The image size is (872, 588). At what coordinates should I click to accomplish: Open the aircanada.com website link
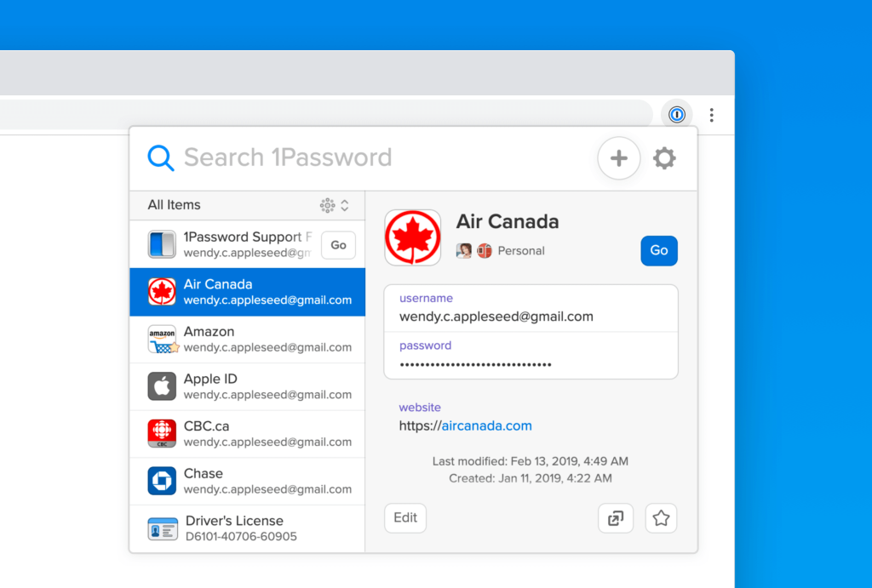(x=486, y=425)
